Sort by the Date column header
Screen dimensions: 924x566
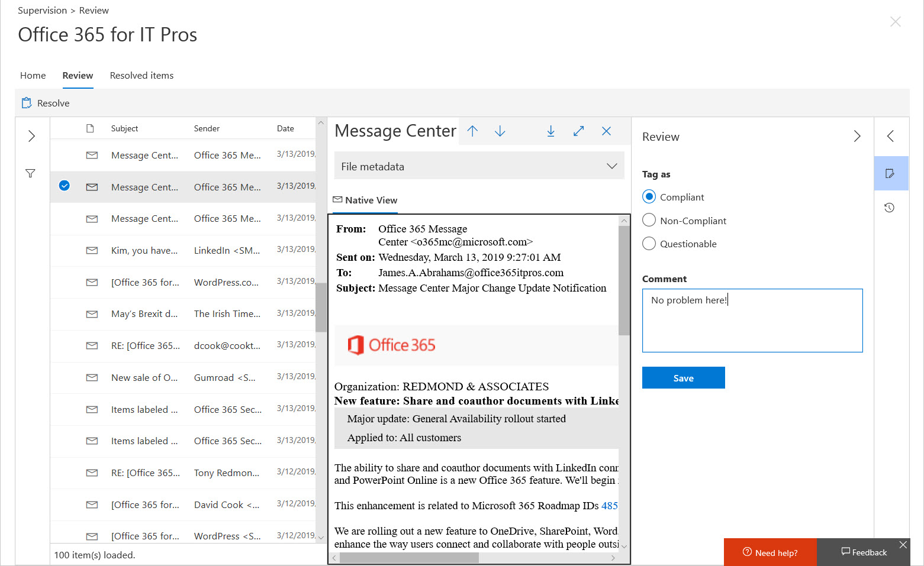[x=285, y=128]
